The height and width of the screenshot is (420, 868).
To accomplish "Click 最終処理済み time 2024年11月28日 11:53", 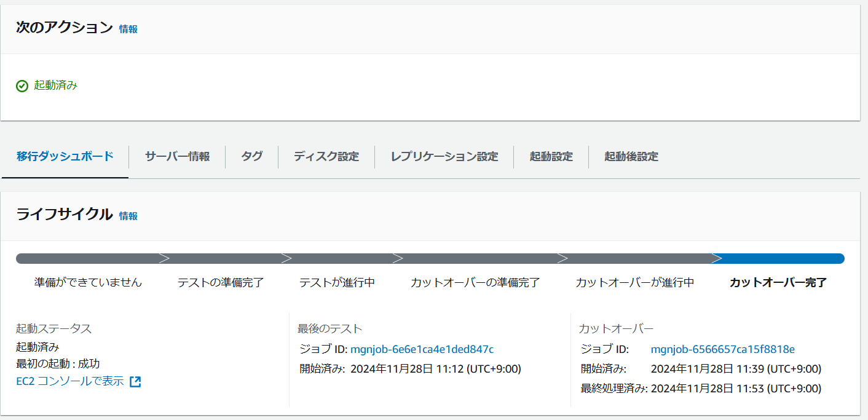I will coord(736,389).
